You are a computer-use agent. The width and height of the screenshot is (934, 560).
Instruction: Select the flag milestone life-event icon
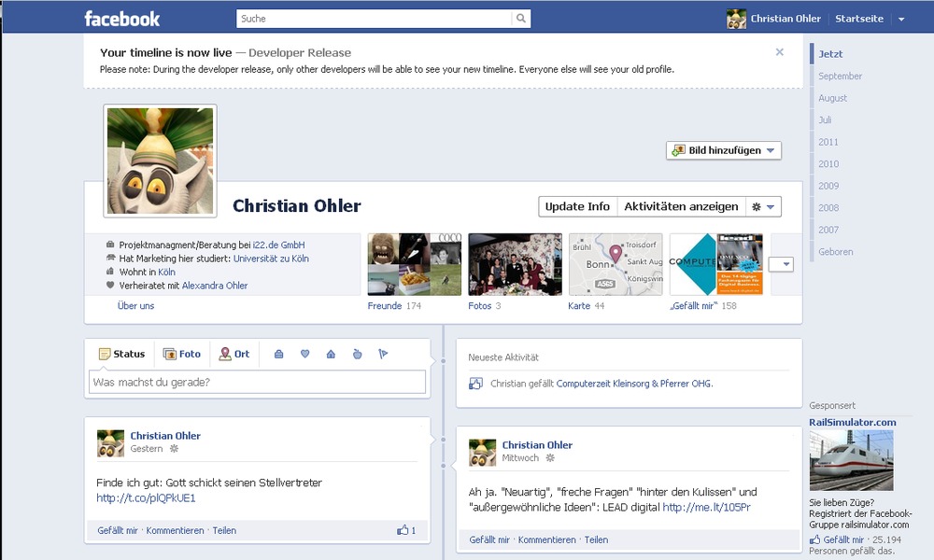383,354
